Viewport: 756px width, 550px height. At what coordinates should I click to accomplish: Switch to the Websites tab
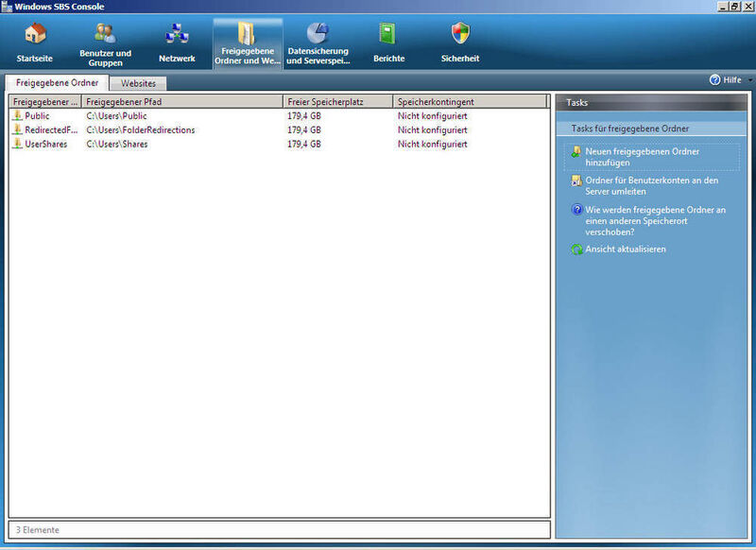click(139, 84)
